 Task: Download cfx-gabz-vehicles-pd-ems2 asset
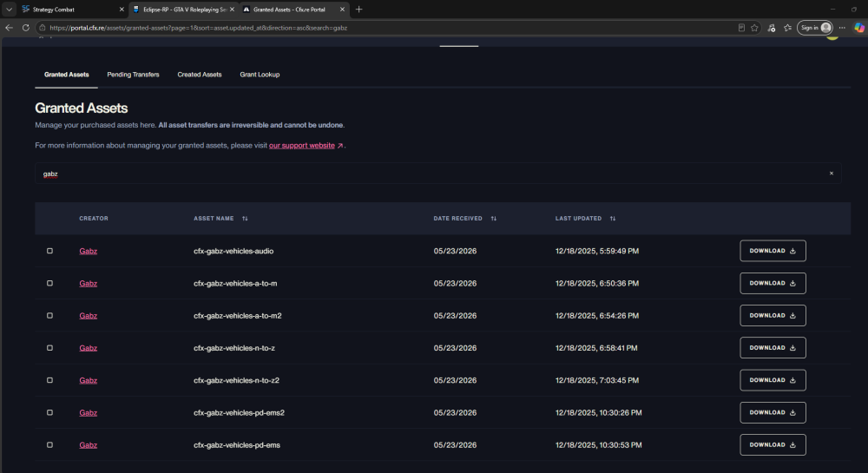coord(773,413)
